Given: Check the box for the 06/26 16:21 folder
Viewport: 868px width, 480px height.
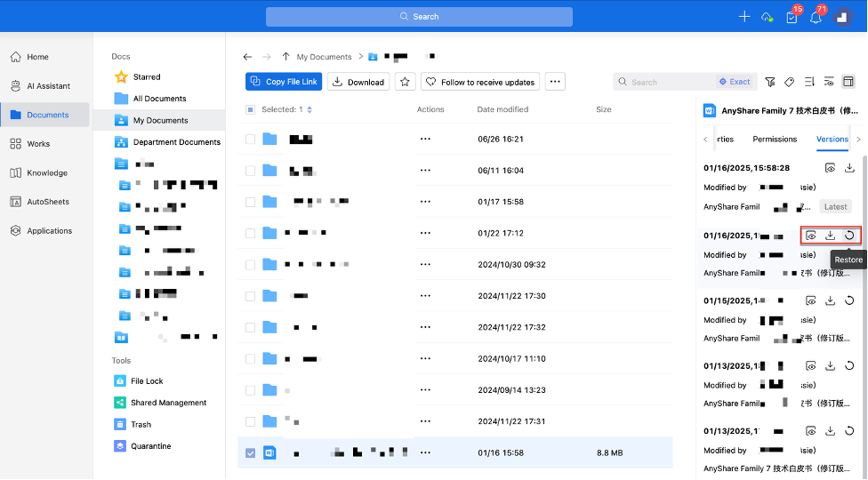Looking at the screenshot, I should click(x=250, y=139).
